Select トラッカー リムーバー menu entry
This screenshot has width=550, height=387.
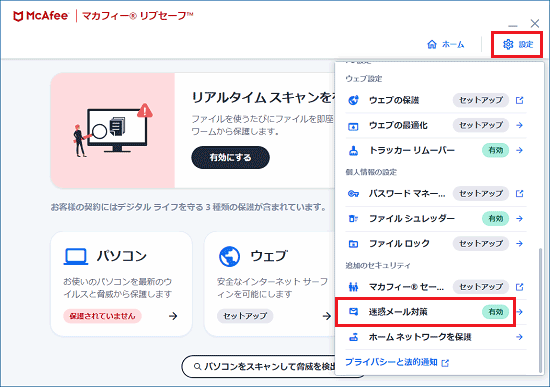tap(436, 150)
